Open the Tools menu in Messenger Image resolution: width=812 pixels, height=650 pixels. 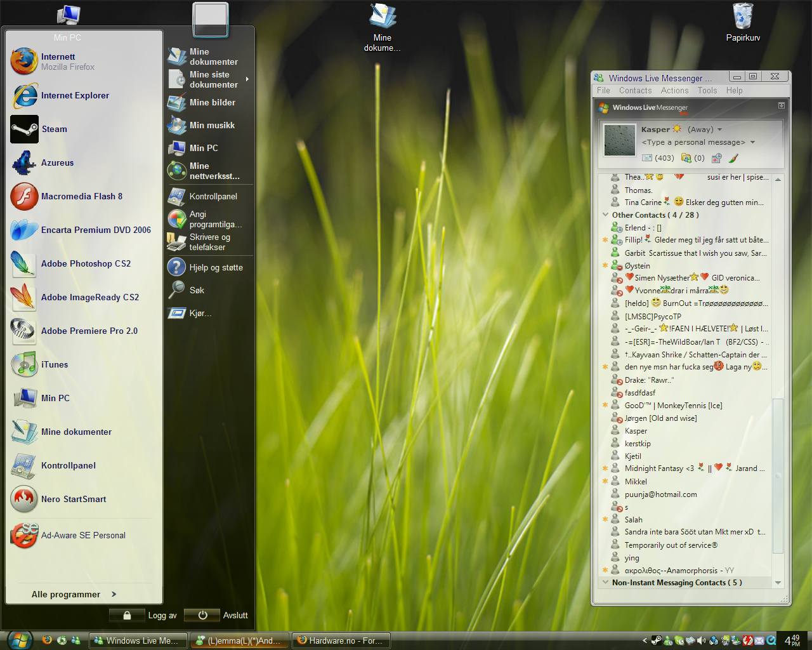(707, 90)
